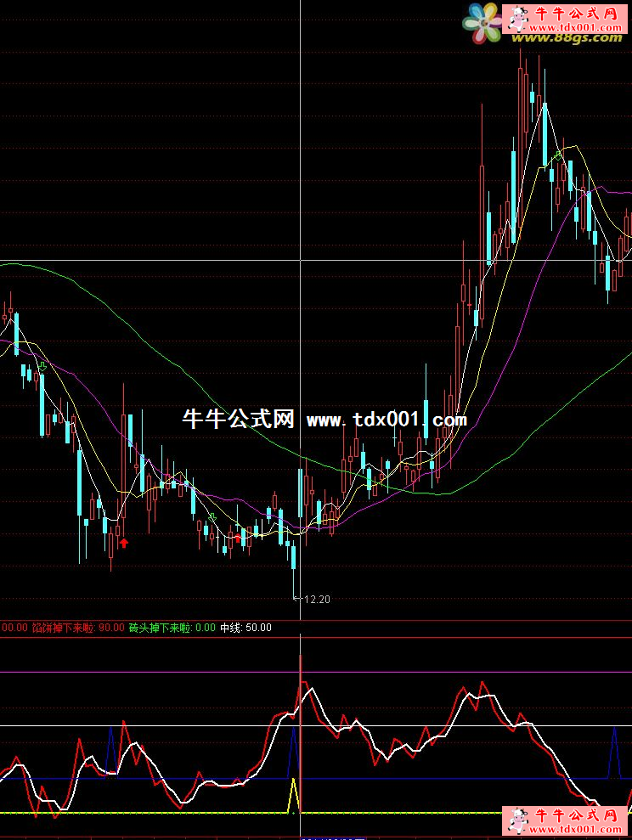Click the 12.20 lowest price marker
632x840 pixels.
[x=316, y=600]
